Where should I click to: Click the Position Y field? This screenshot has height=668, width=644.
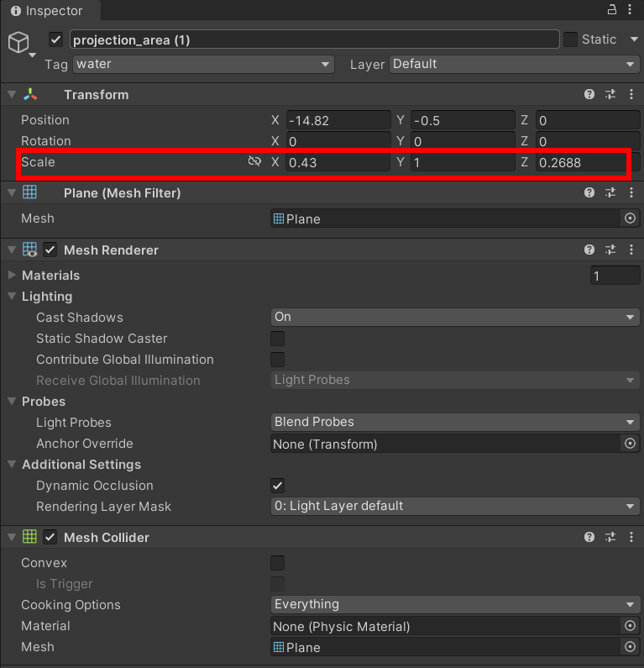[463, 120]
